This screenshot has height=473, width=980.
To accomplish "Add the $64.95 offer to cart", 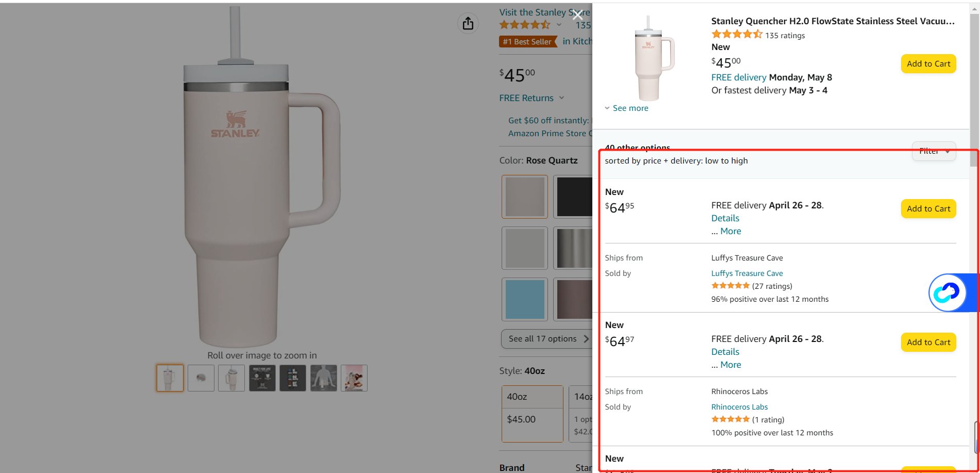I will [928, 209].
